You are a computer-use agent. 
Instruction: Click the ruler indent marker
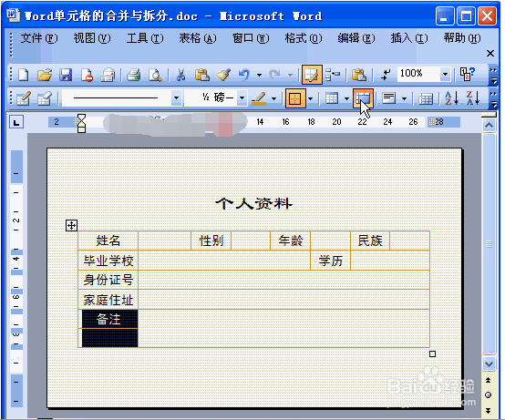click(x=81, y=123)
